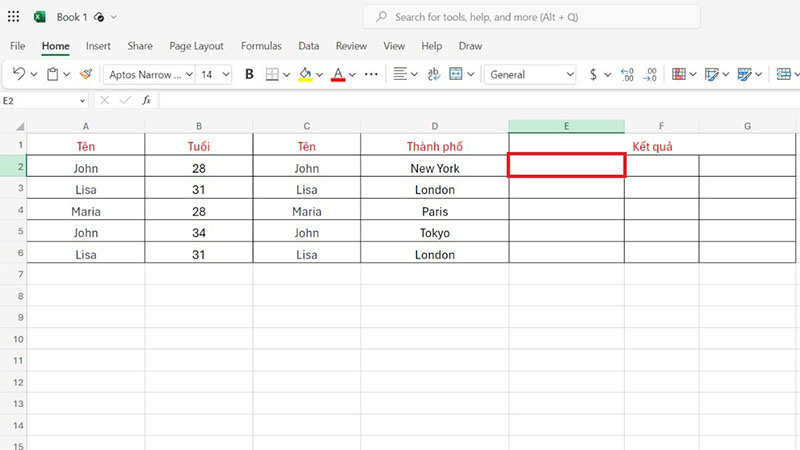Viewport: 800px width, 450px height.
Task: Click the Paste clipboard icon
Action: (x=53, y=74)
